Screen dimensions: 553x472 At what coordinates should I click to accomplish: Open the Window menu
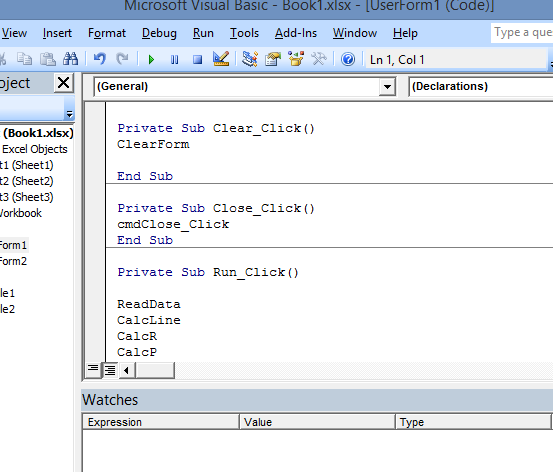pyautogui.click(x=355, y=33)
